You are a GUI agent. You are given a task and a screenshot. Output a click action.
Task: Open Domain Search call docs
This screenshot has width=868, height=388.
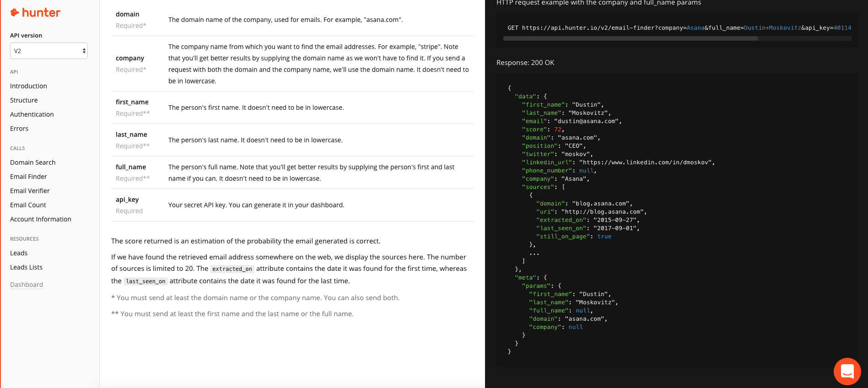[x=33, y=162]
